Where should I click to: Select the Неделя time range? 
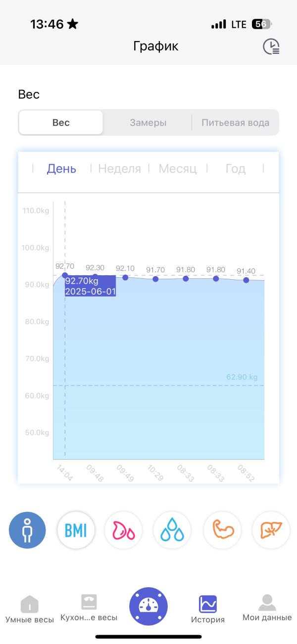pyautogui.click(x=119, y=169)
